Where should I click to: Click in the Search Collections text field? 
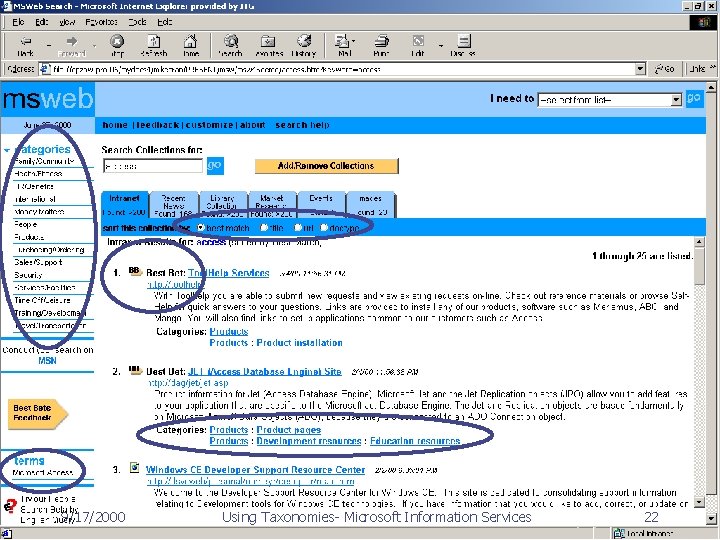153,166
